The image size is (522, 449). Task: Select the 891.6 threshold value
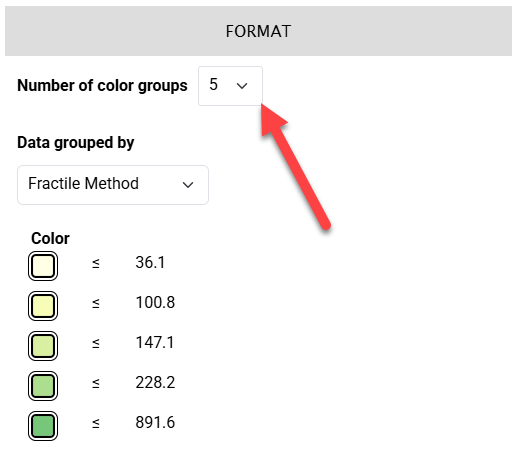point(155,422)
